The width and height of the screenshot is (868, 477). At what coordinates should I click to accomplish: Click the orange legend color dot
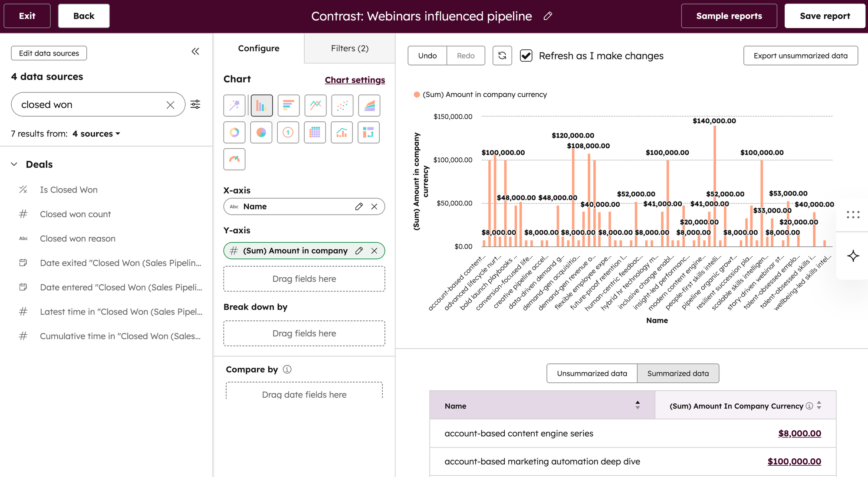click(x=417, y=95)
